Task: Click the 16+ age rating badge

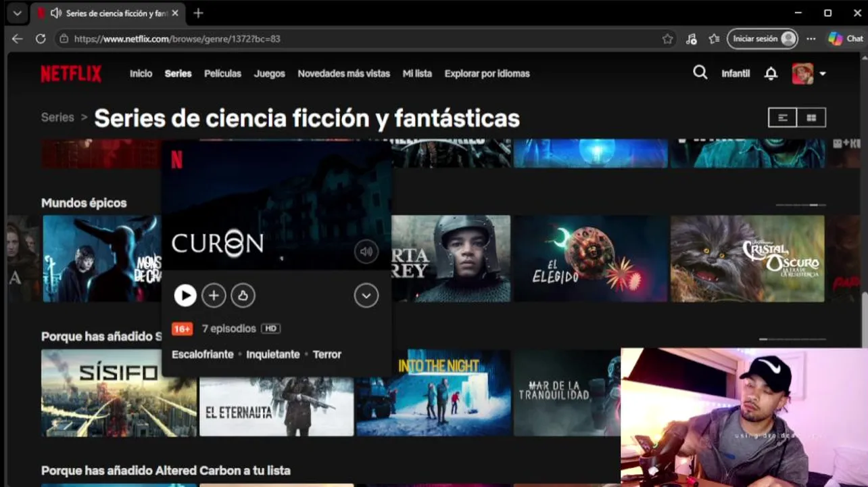Action: pos(182,329)
